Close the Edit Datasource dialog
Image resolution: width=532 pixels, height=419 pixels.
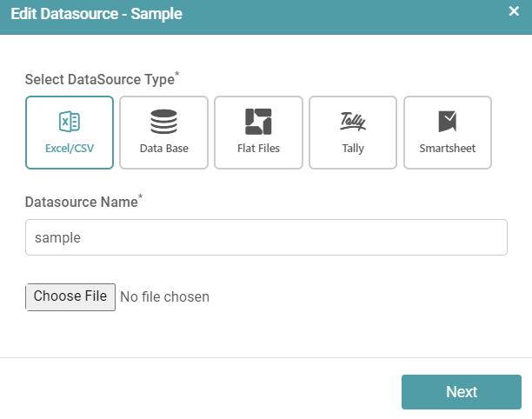(514, 12)
